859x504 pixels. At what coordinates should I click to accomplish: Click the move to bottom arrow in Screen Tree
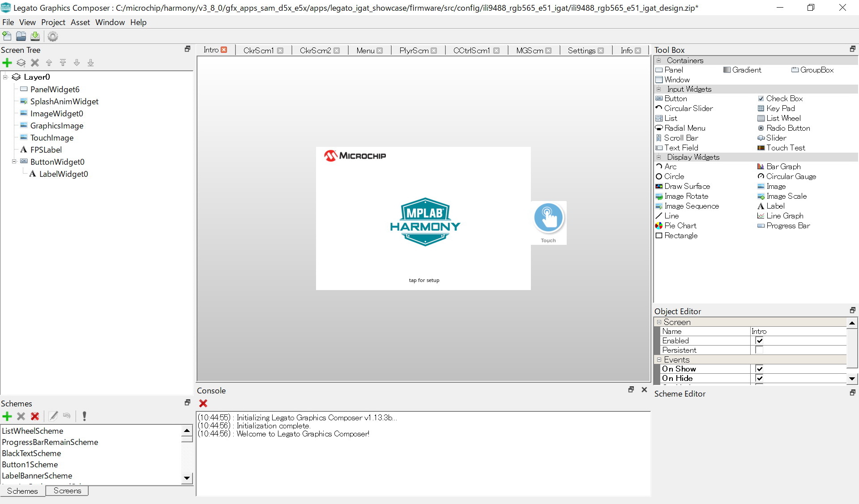[x=91, y=63]
